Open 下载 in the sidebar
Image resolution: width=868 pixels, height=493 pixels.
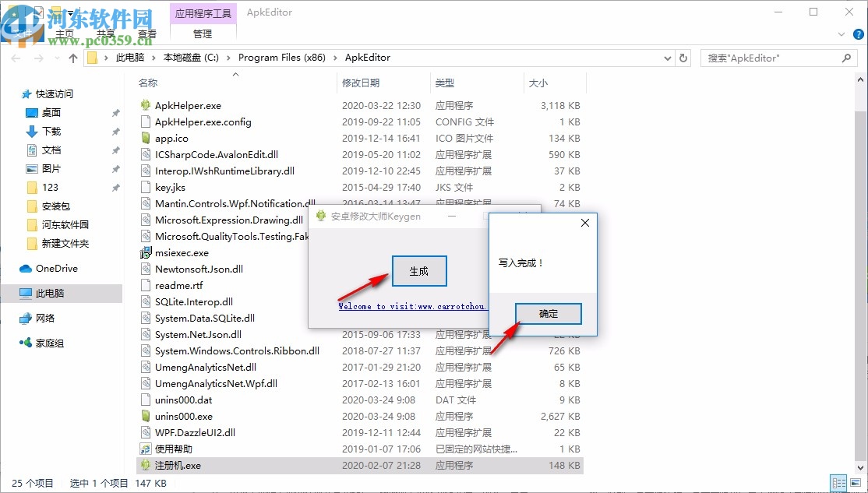coord(51,131)
